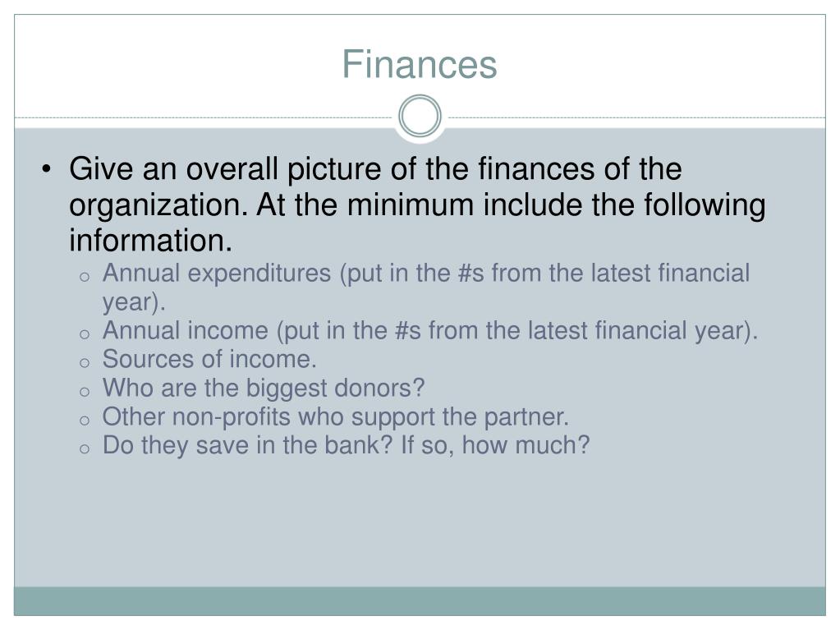Click the 'Do they save in the bank?' line
Viewport: 840px width, 630px height.
346,445
